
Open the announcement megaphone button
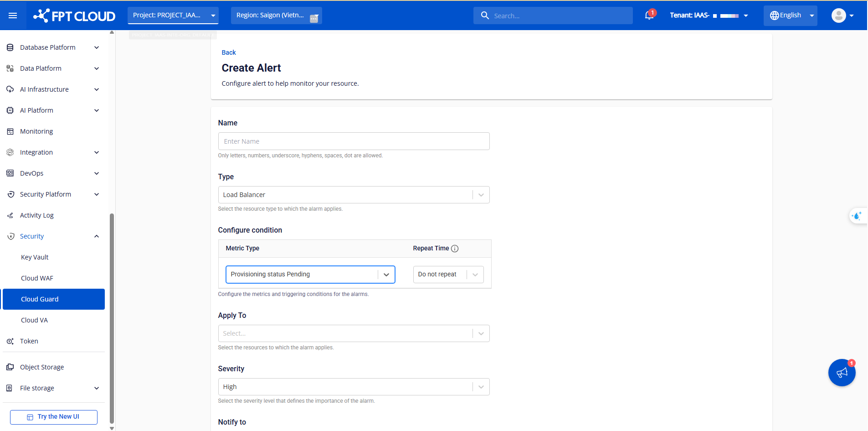tap(842, 373)
